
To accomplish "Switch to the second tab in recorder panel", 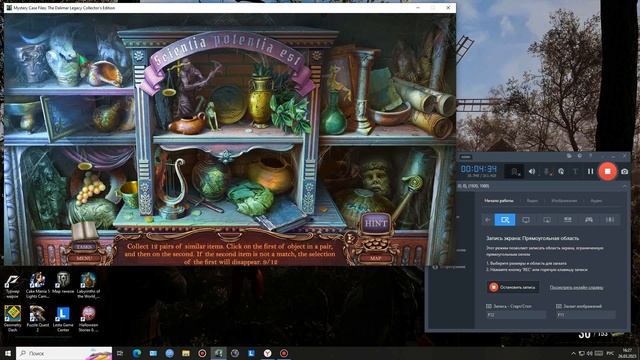I will coord(532,201).
